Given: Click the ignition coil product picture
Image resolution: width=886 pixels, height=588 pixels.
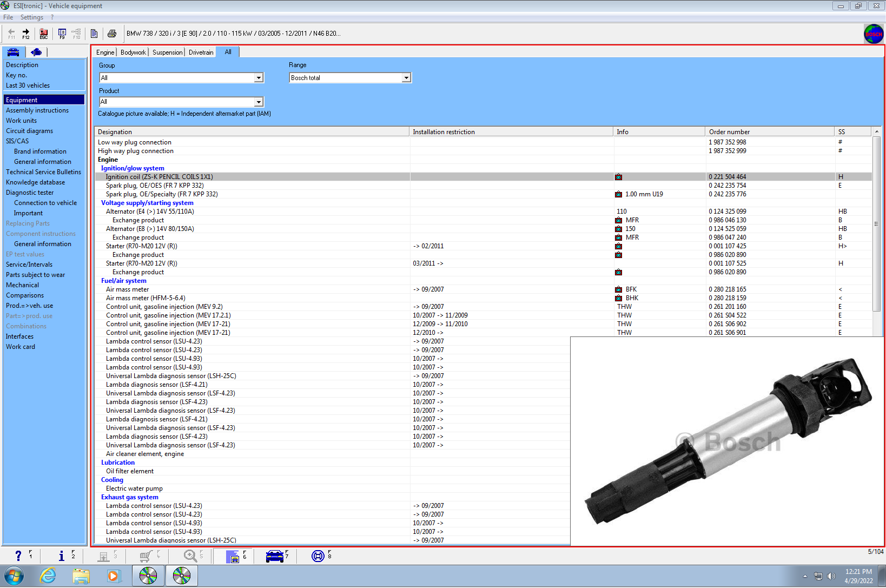Looking at the screenshot, I should pos(727,441).
